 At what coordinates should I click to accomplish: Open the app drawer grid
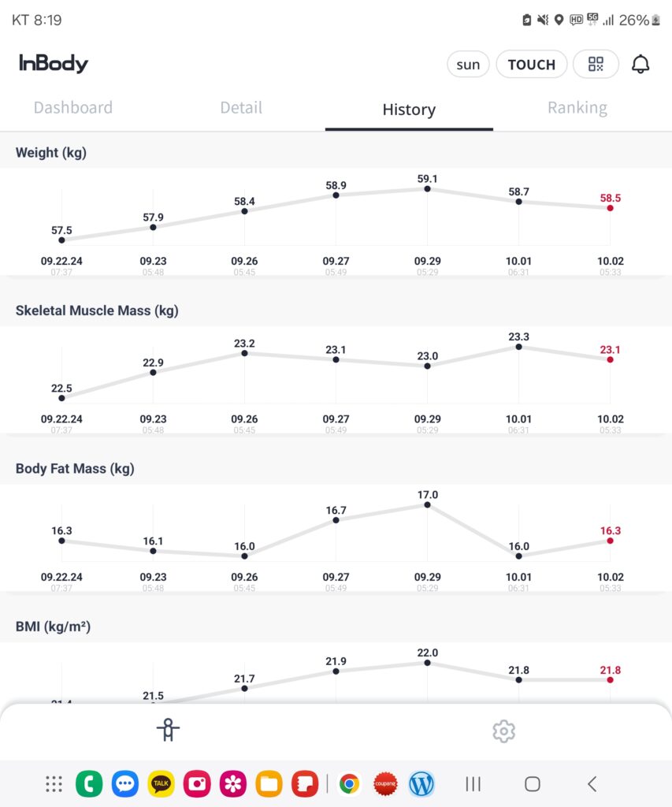54,783
